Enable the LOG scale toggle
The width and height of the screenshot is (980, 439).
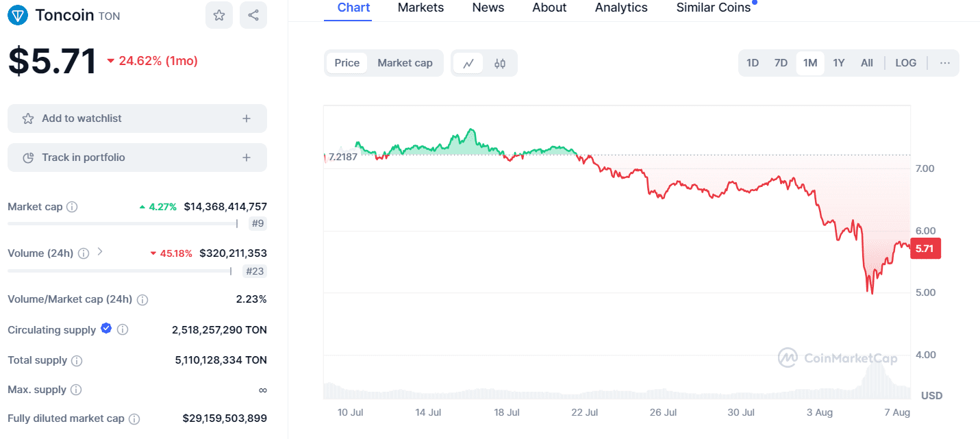[x=905, y=62]
